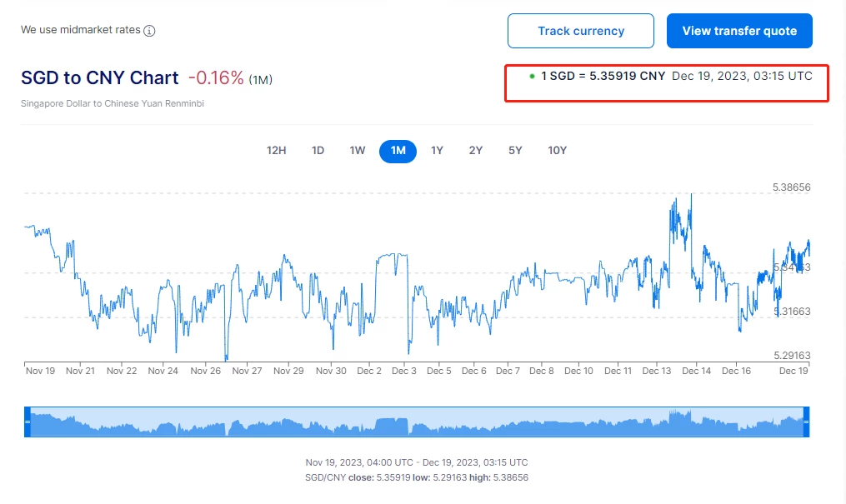
Task: Click the View transfer quote button
Action: [739, 31]
